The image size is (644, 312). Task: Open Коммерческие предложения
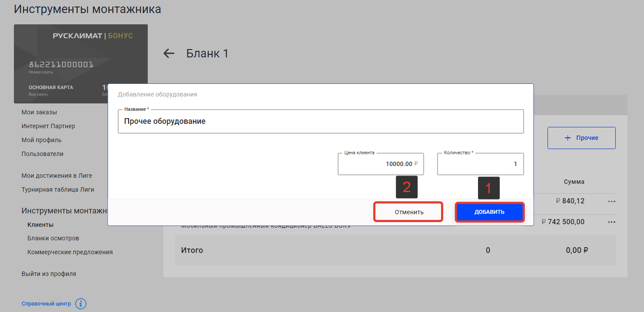(x=70, y=252)
